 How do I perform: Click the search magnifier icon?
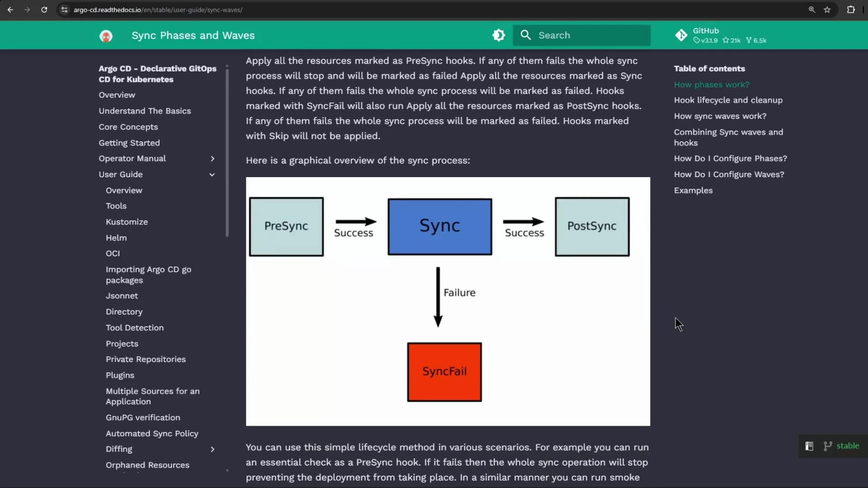[x=525, y=35]
